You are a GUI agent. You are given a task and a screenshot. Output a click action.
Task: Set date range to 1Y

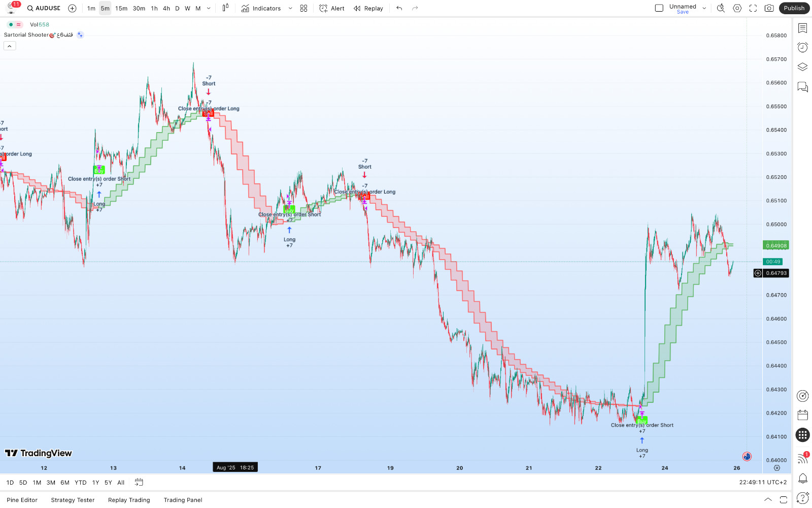click(x=95, y=483)
